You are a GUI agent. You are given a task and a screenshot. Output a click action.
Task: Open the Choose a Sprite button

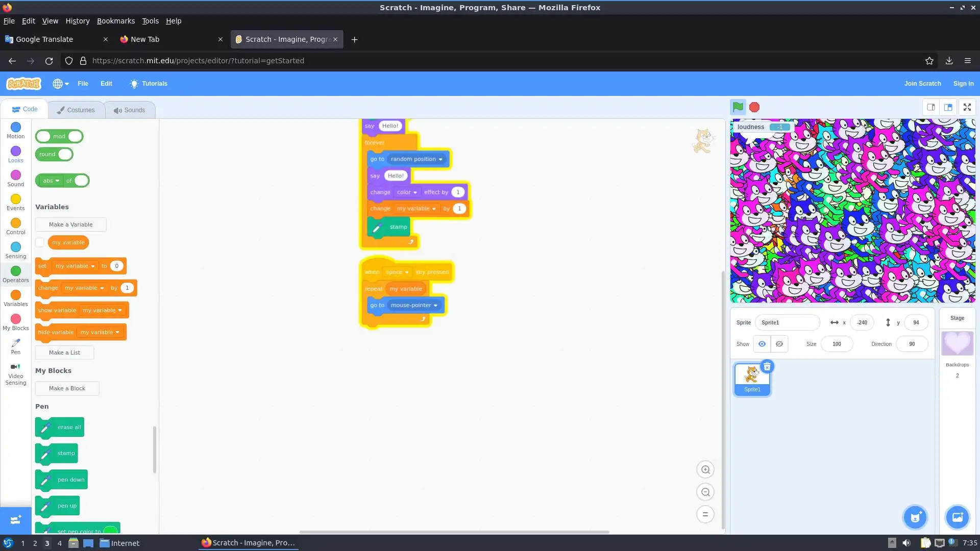[915, 517]
